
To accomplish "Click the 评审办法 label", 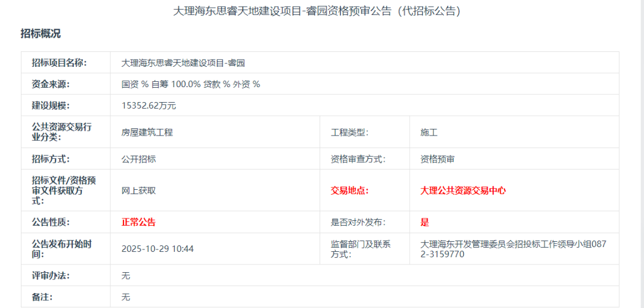I will pyautogui.click(x=51, y=275).
